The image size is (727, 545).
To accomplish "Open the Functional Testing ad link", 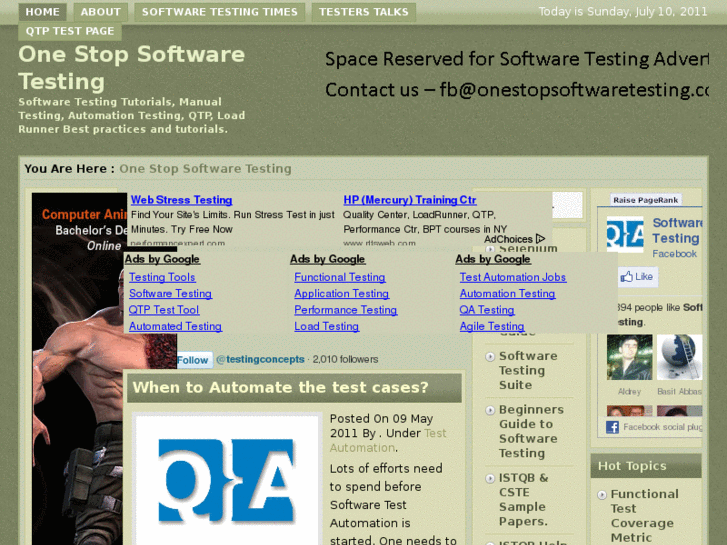I will click(339, 277).
